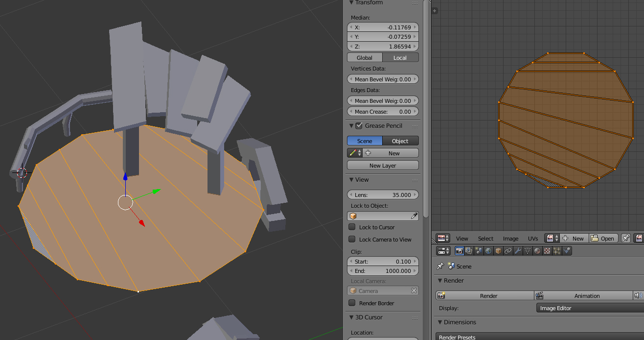Open the Material properties sphere icon
Image resolution: width=644 pixels, height=340 pixels.
[x=537, y=251]
